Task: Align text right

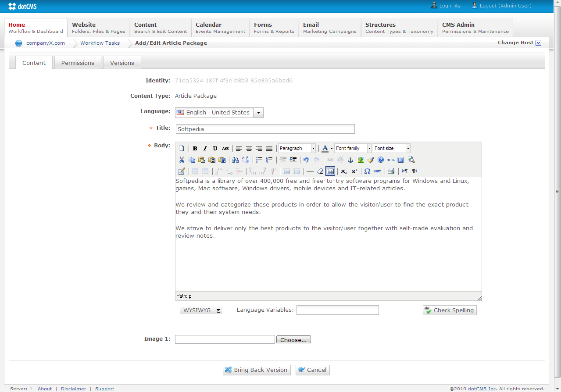Action: [259, 148]
